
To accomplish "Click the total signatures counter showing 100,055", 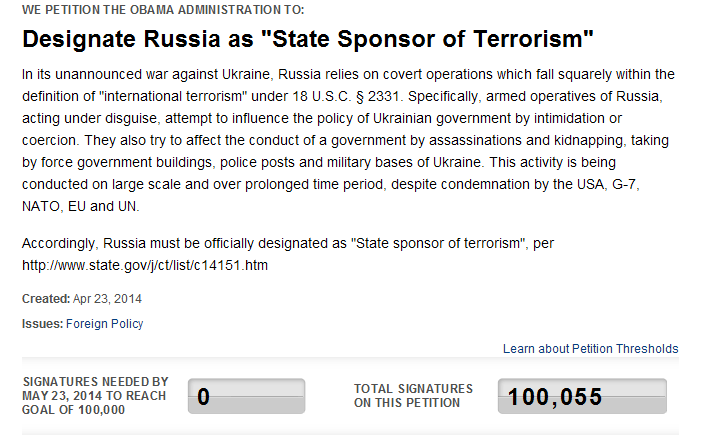I will pos(581,396).
